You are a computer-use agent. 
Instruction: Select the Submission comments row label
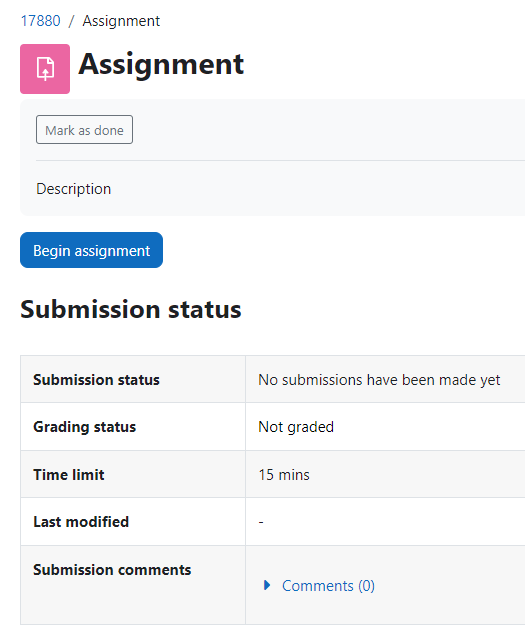click(x=112, y=570)
